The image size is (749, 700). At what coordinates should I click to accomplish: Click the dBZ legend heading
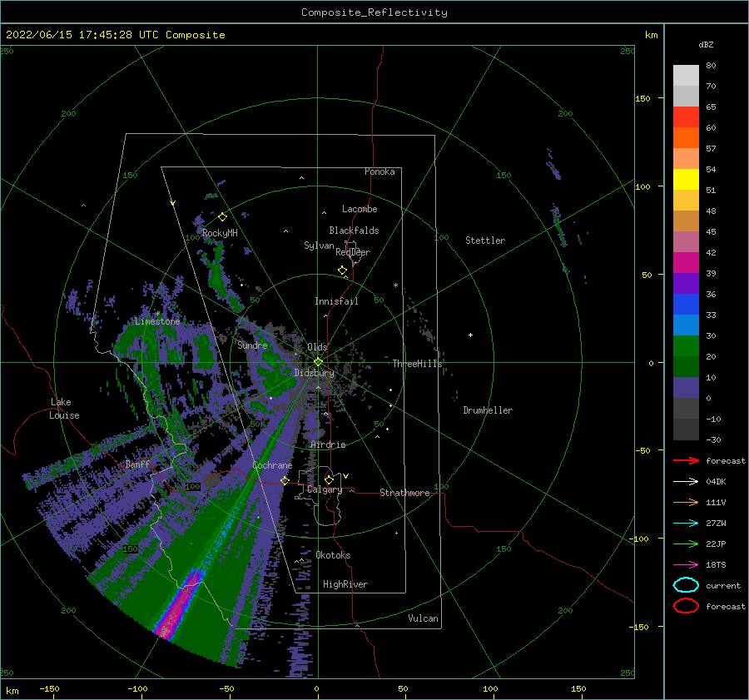tap(706, 44)
